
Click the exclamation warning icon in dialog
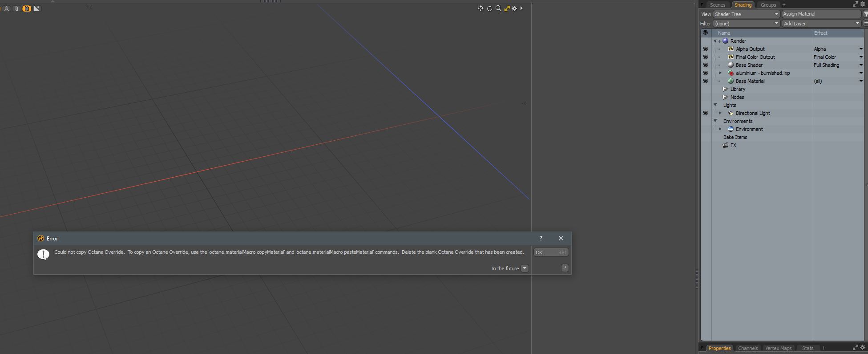tap(43, 254)
